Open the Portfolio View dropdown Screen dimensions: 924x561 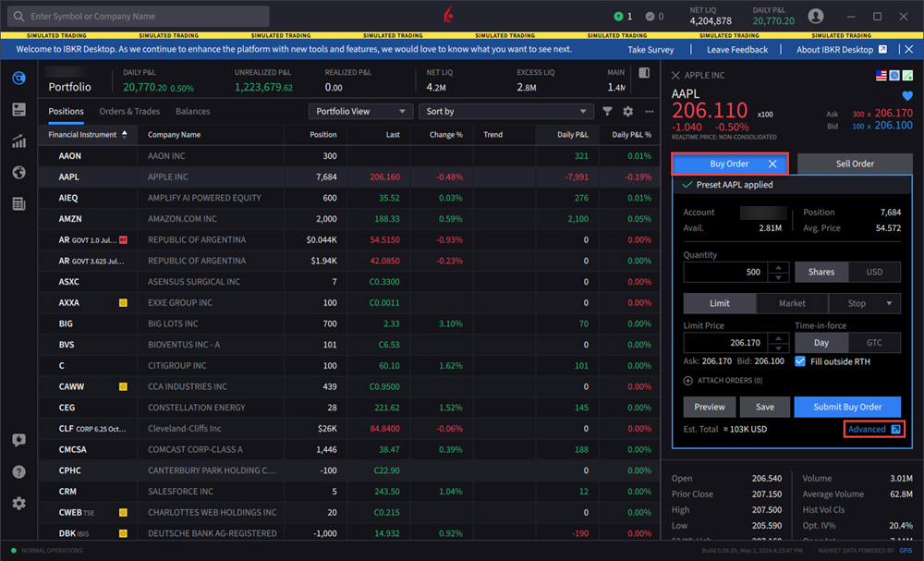coord(360,112)
